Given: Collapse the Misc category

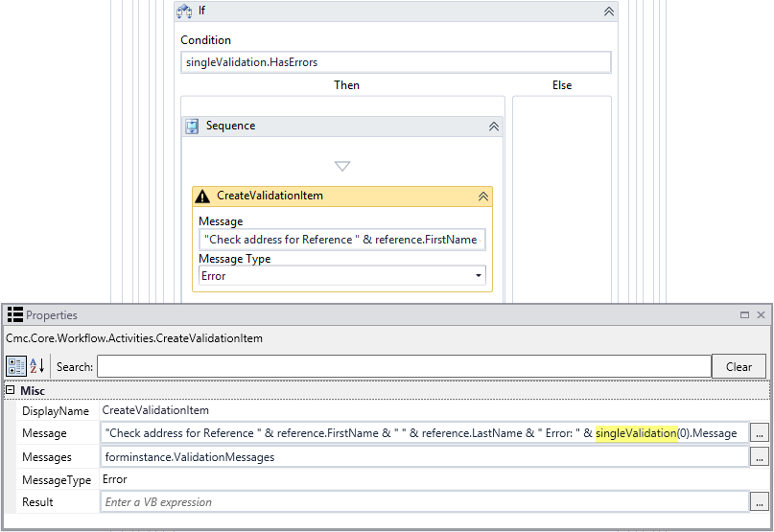Looking at the screenshot, I should click(10, 390).
